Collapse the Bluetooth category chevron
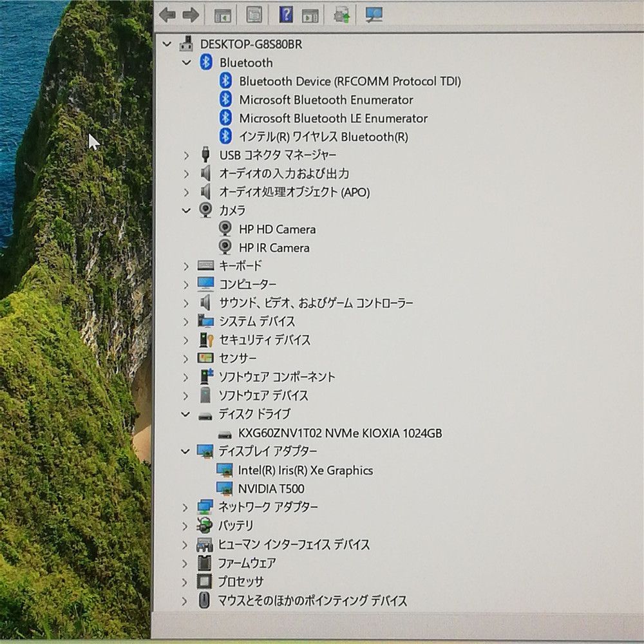 click(x=187, y=62)
